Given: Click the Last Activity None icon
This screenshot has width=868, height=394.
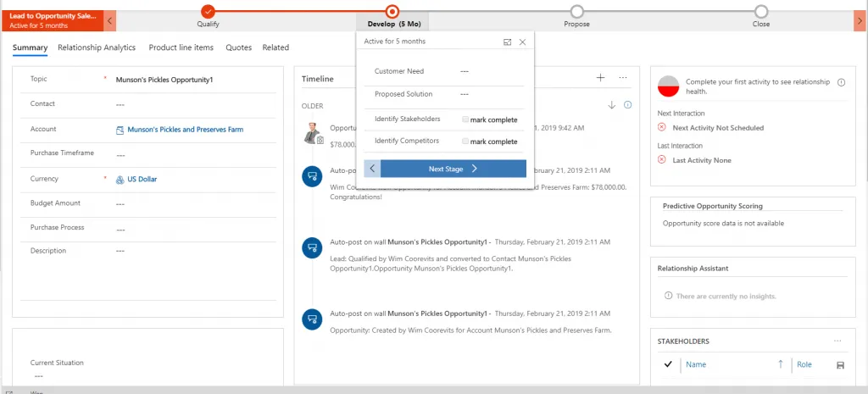Looking at the screenshot, I should 661,159.
